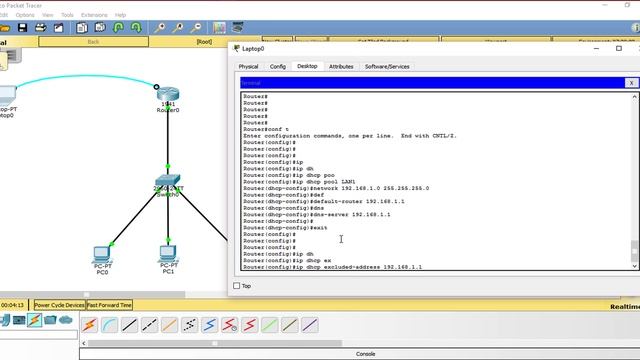Click the Power Cycle Devices button
Image resolution: width=640 pixels, height=360 pixels.
coord(59,305)
